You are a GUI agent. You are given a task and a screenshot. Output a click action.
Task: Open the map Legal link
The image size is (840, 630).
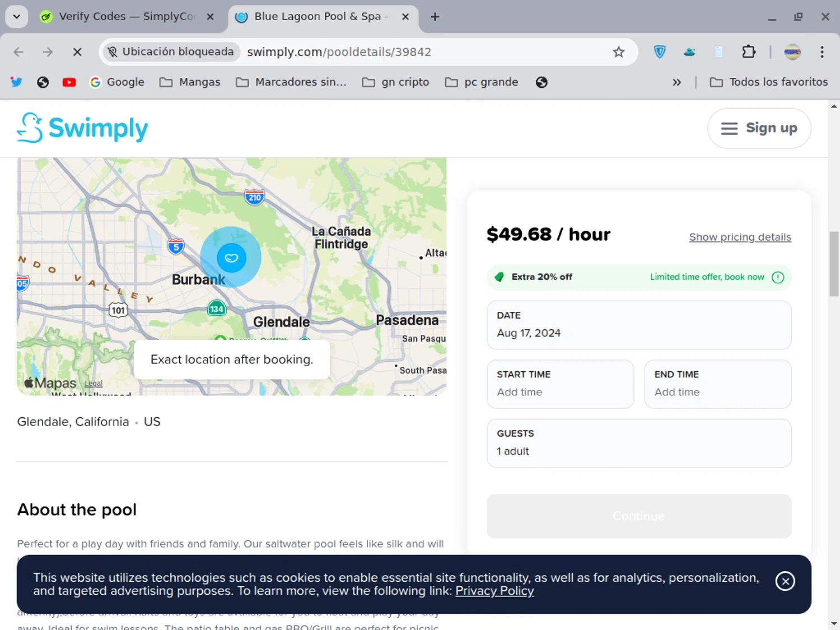pyautogui.click(x=94, y=384)
